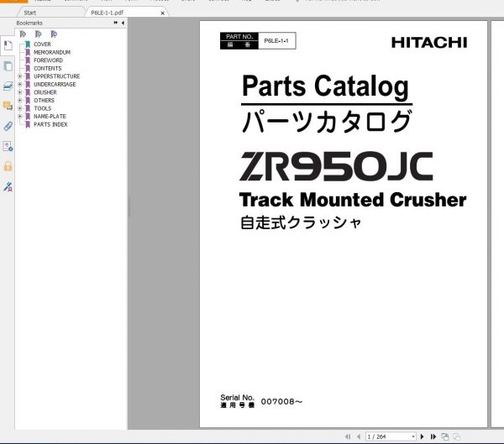Expand the CRUSHER bookmark node
Image resolution: width=504 pixels, height=444 pixels.
tap(20, 92)
